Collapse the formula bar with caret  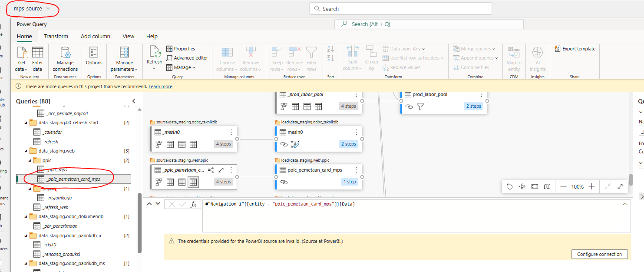click(625, 204)
